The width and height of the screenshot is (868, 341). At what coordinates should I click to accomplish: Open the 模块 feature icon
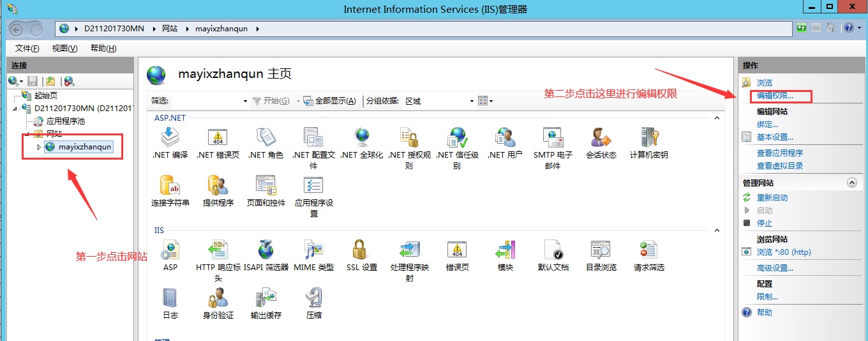click(x=505, y=249)
